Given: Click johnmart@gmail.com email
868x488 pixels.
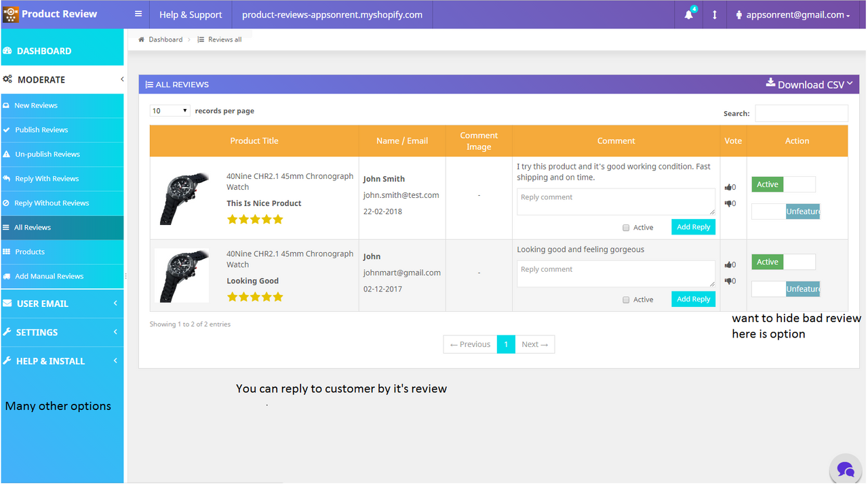Looking at the screenshot, I should [401, 272].
